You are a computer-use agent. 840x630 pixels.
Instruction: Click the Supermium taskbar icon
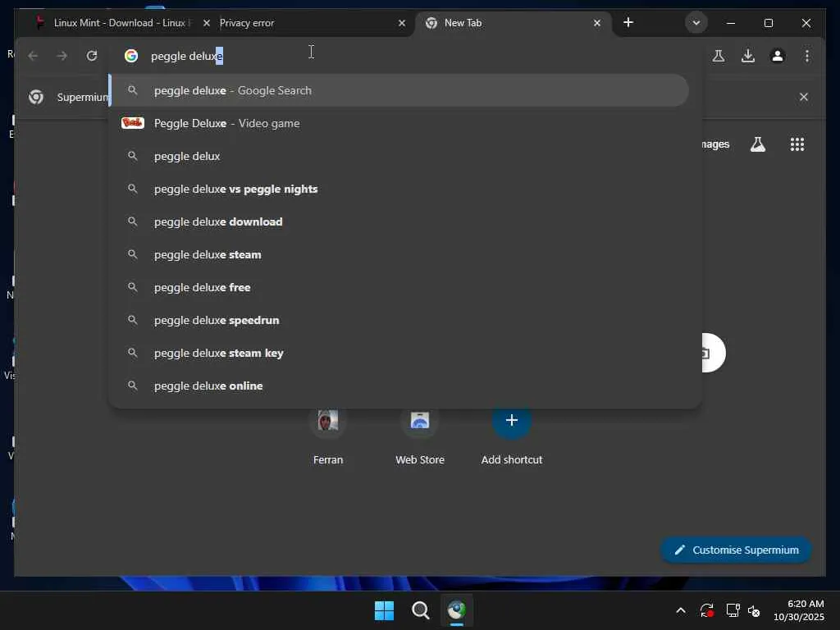click(x=456, y=610)
